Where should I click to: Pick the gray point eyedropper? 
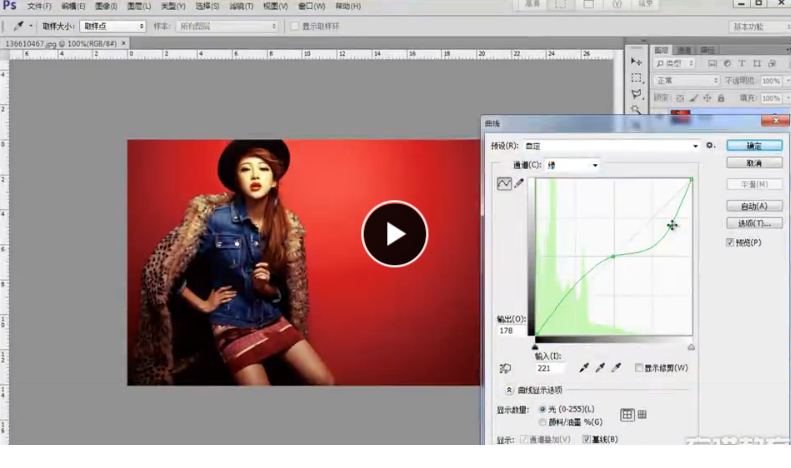[x=600, y=368]
